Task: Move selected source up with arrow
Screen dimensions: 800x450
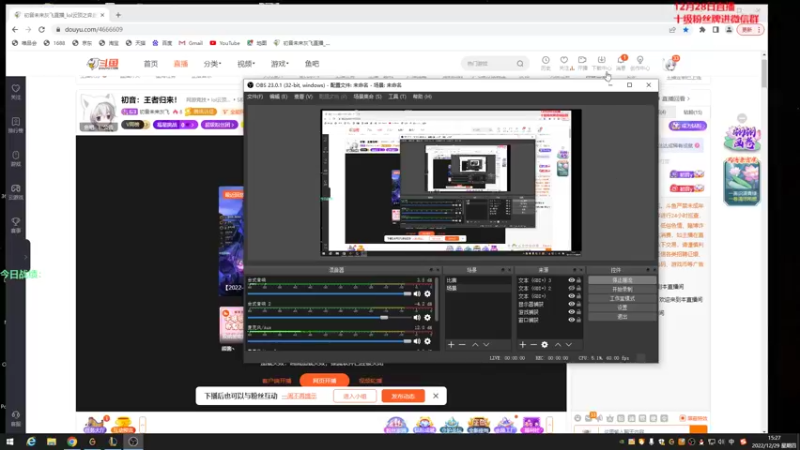Action: 558,345
